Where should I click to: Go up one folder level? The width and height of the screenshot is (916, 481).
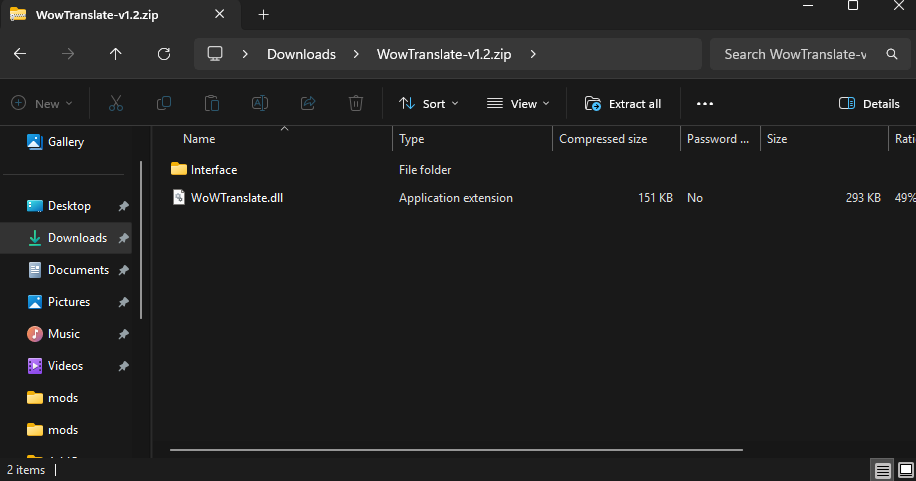[116, 54]
